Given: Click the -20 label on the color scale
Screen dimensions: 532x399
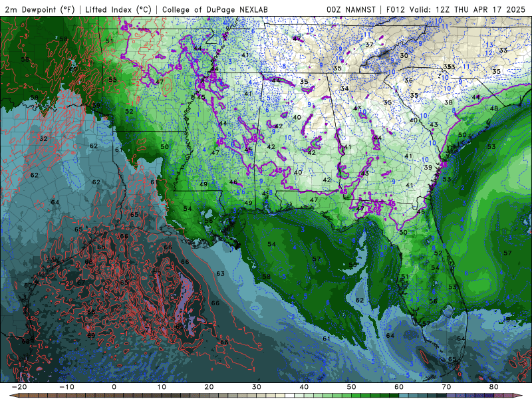Looking at the screenshot, I should coord(19,387).
